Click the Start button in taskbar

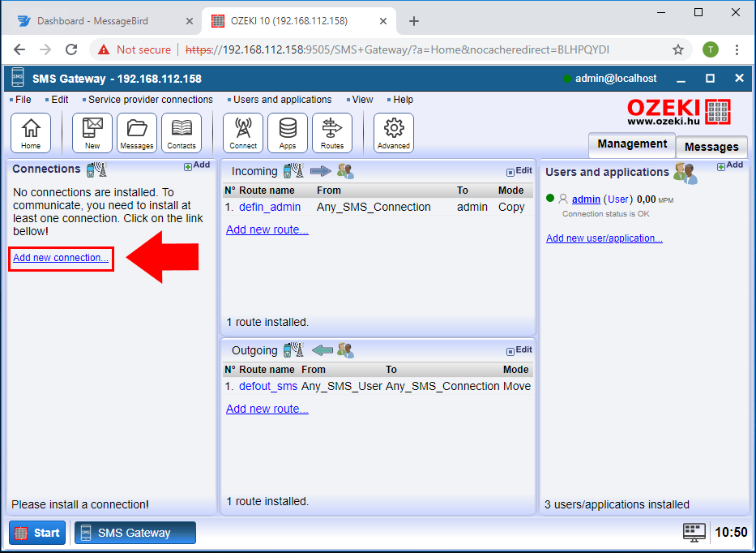tap(37, 533)
